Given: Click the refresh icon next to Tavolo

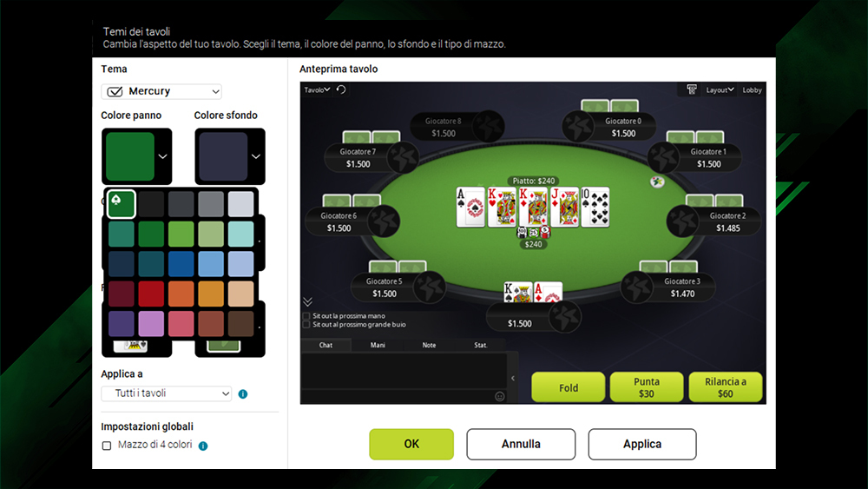Looking at the screenshot, I should point(341,89).
